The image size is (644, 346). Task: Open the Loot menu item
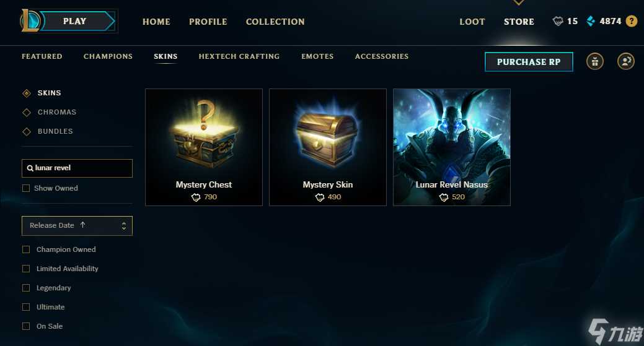click(472, 22)
